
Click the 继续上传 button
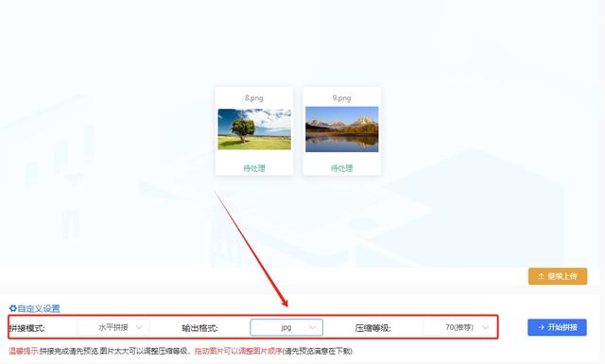558,276
